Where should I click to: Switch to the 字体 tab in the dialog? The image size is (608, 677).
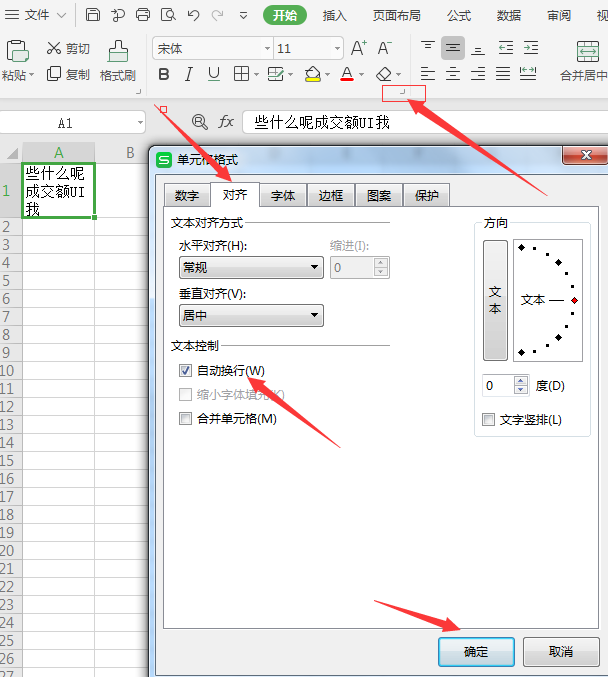coord(283,196)
